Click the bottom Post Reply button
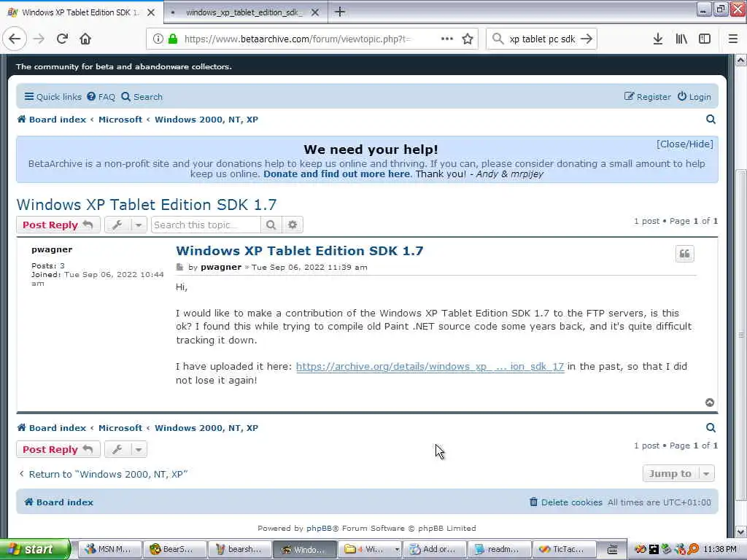Viewport: 747px width, 560px height. (58, 449)
